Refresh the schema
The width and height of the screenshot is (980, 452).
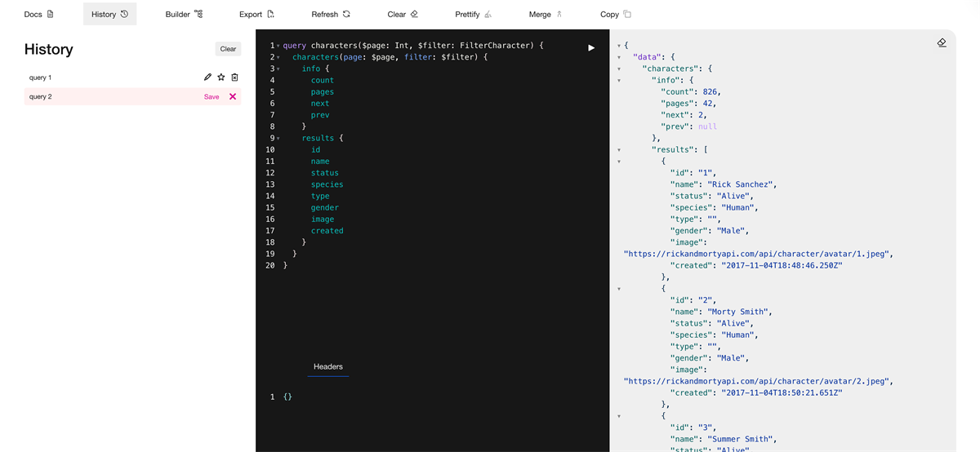pyautogui.click(x=331, y=14)
